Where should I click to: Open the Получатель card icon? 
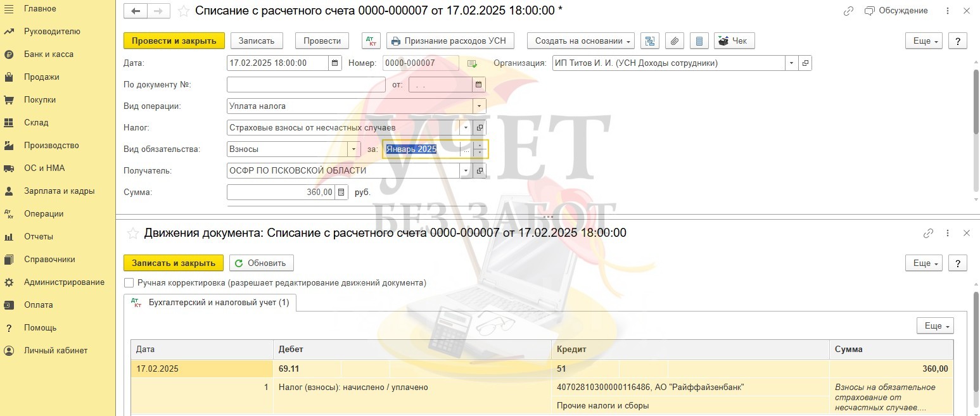480,171
